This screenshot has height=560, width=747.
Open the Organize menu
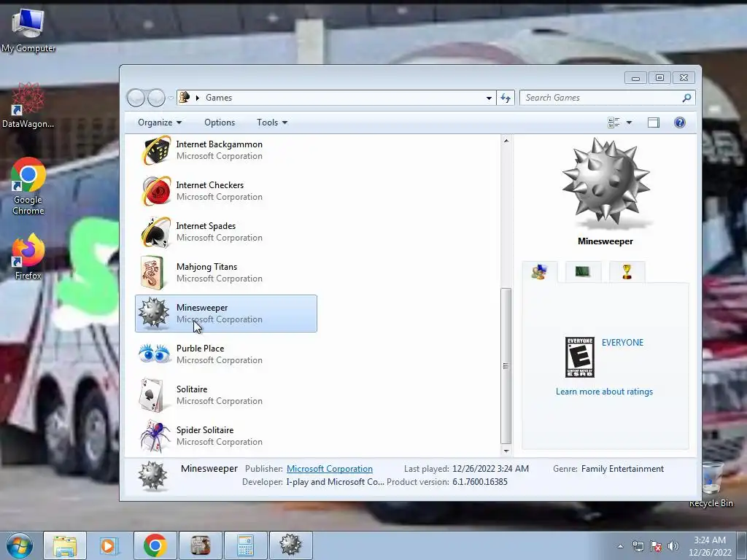[160, 122]
